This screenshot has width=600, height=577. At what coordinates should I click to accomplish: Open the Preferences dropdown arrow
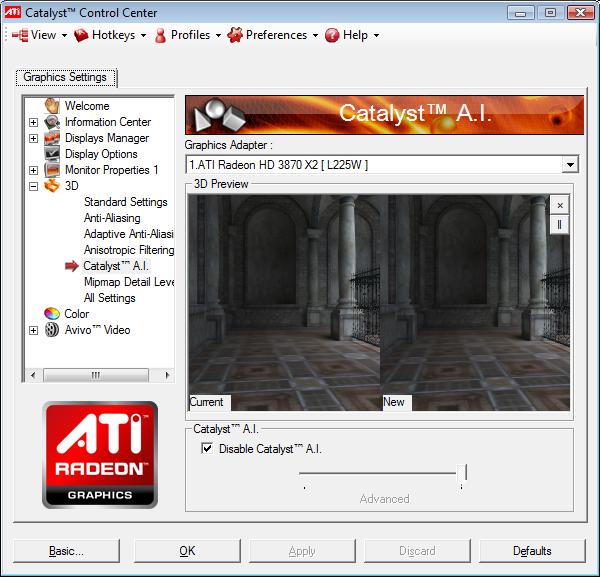coord(315,36)
